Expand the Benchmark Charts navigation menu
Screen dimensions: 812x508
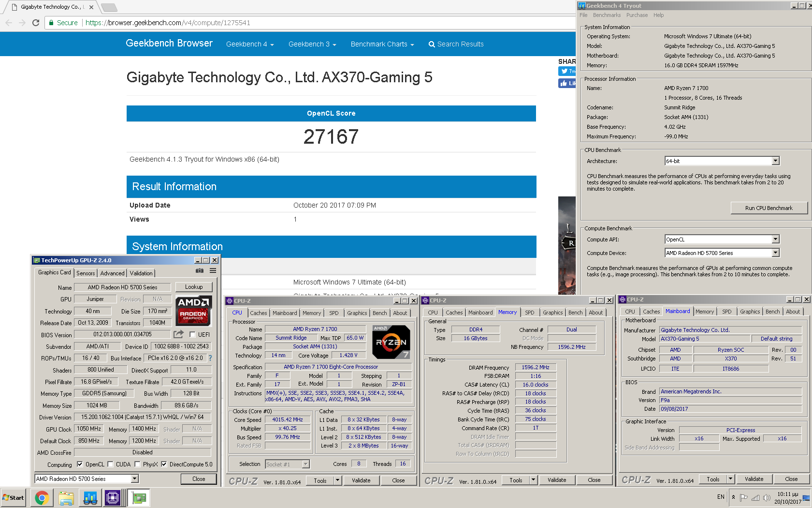coord(382,44)
